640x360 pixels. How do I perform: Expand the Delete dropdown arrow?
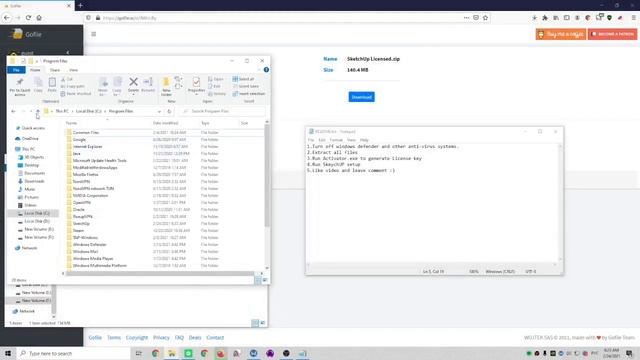point(133,95)
